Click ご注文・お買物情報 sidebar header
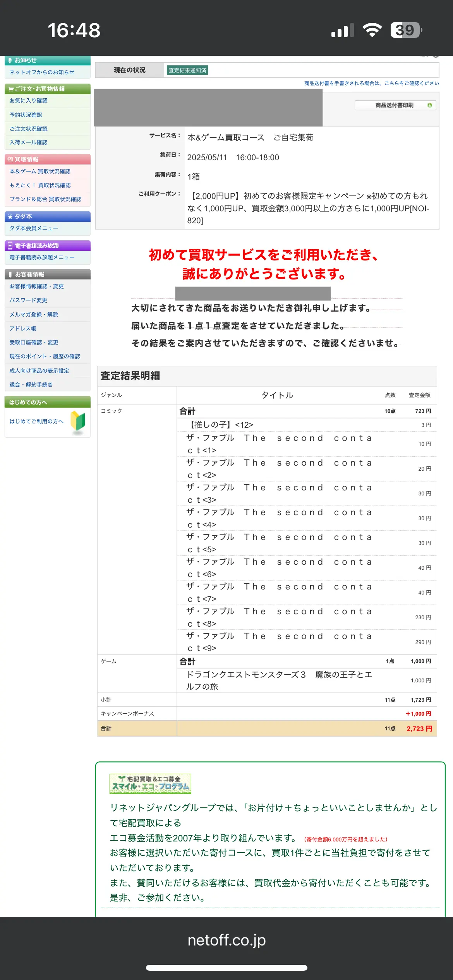This screenshot has height=980, width=453. [48, 89]
